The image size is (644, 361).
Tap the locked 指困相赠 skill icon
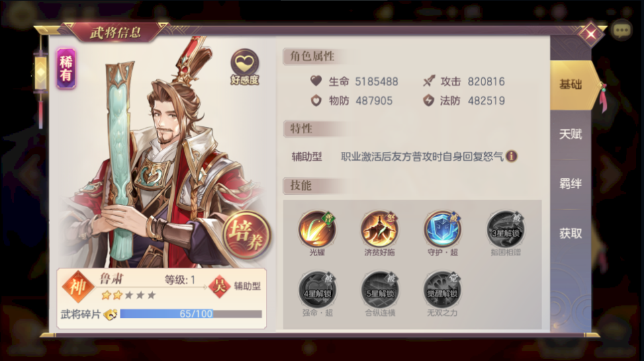pos(505,229)
